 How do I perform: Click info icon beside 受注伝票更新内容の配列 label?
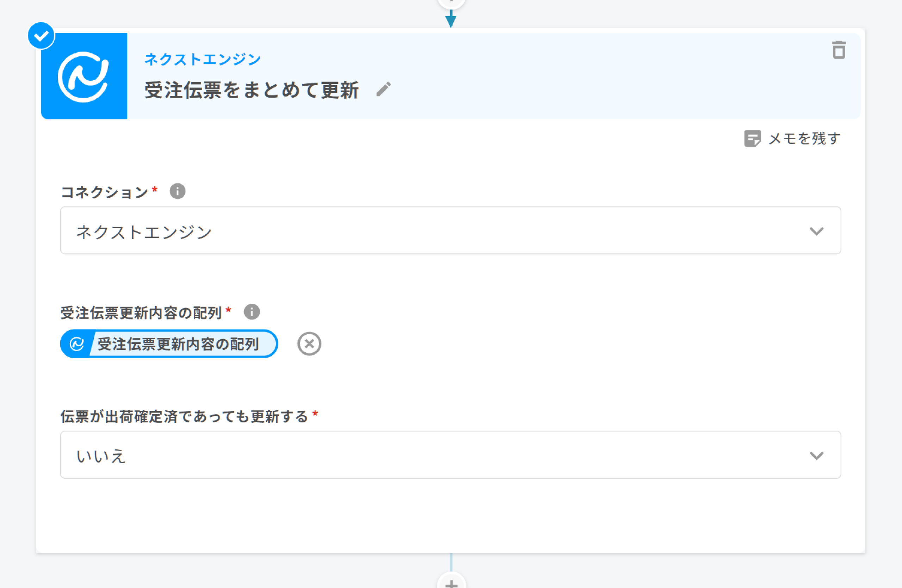(252, 312)
